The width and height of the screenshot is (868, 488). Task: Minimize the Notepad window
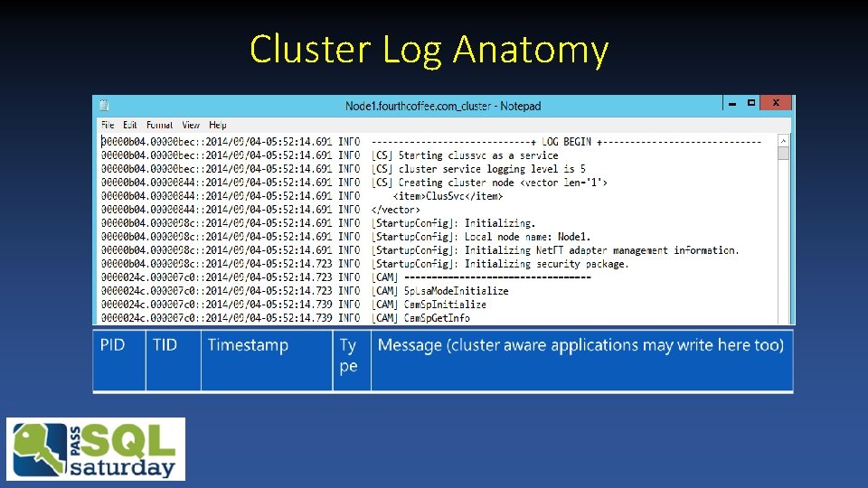pos(732,103)
